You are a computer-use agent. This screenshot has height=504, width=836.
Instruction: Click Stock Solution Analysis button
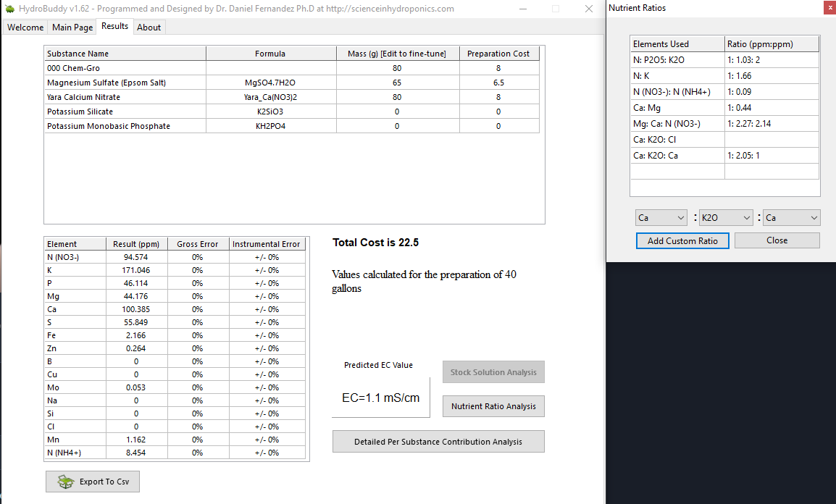[x=494, y=372]
